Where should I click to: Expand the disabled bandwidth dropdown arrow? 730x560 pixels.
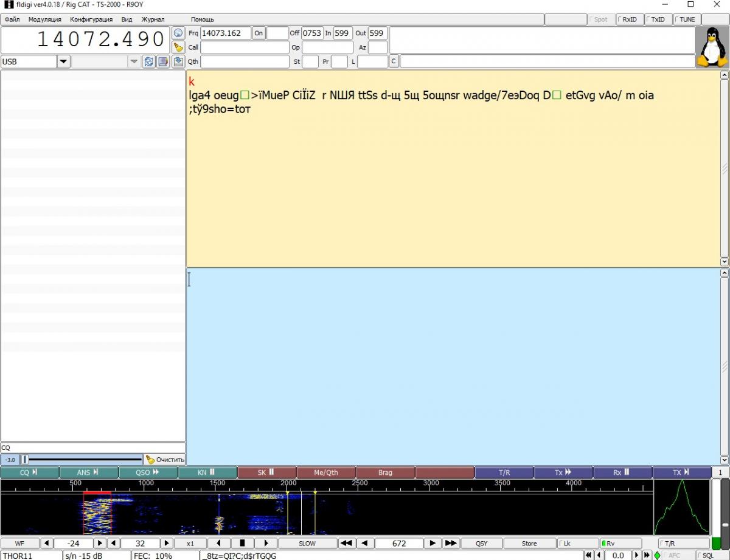(134, 61)
